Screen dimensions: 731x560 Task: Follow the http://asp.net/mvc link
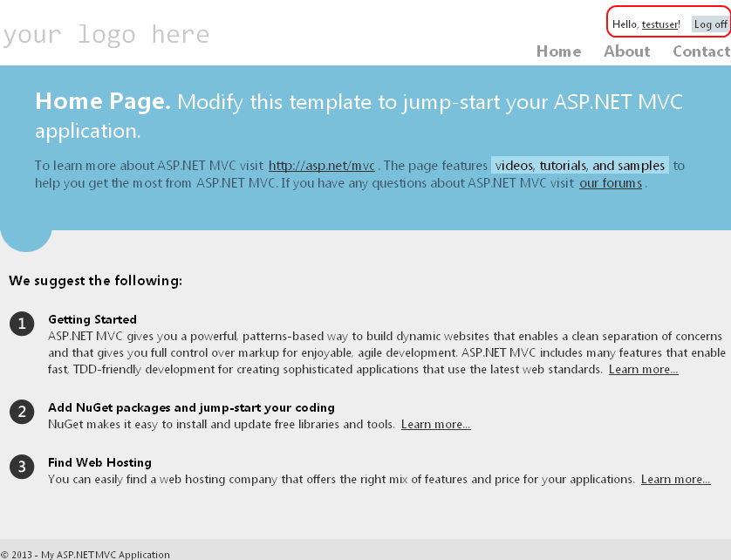[x=321, y=166]
